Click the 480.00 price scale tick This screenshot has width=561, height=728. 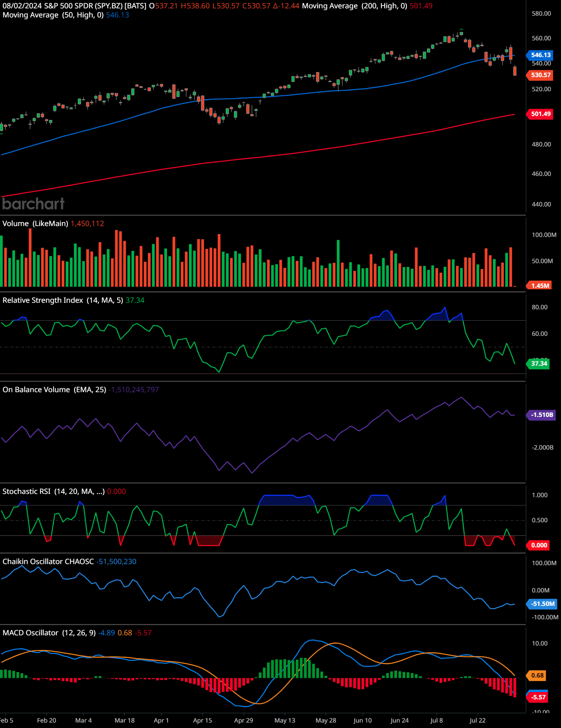pyautogui.click(x=541, y=144)
